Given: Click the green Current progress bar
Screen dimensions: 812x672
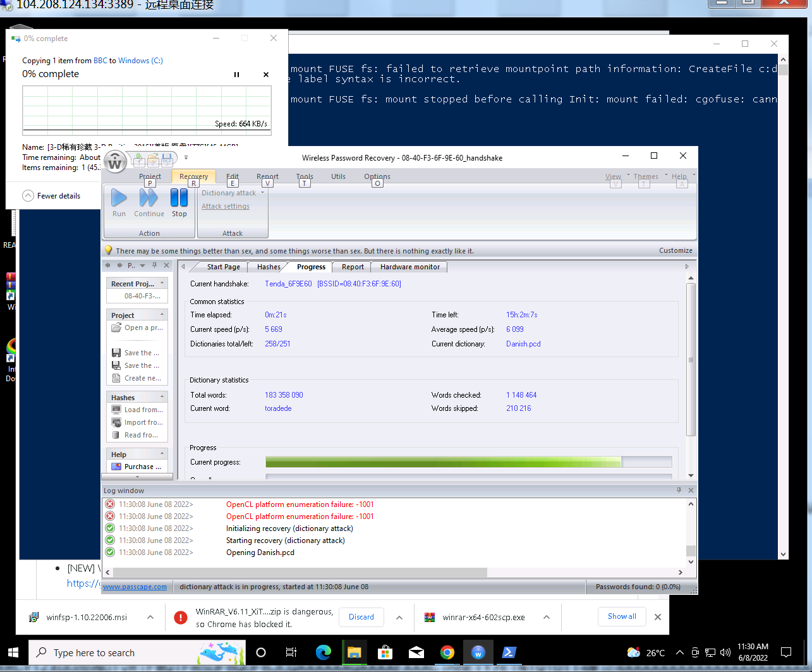Looking at the screenshot, I should coord(442,462).
